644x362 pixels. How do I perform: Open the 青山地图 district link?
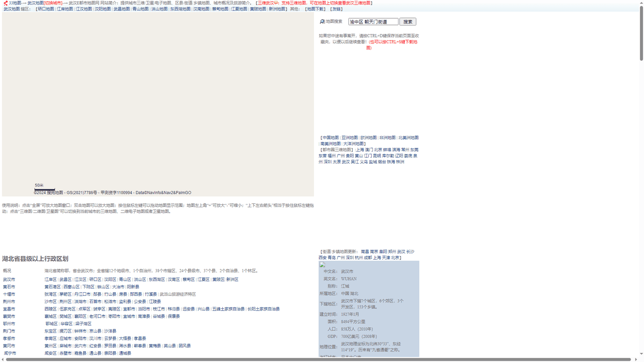(x=140, y=9)
